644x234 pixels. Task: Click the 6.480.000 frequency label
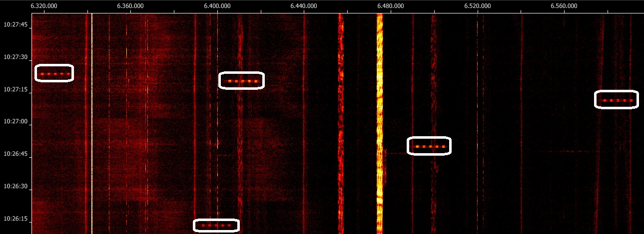(x=391, y=6)
